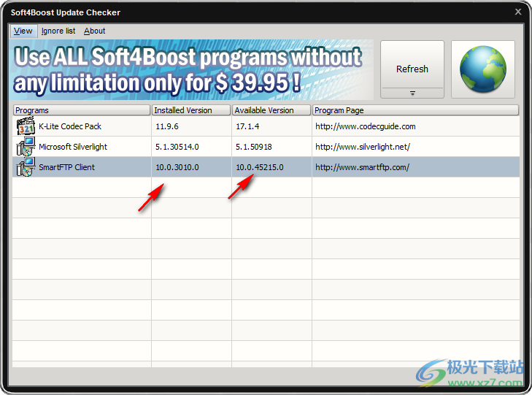The height and width of the screenshot is (395, 532).
Task: Click installed version 5.1.30514.0
Action: [x=177, y=147]
